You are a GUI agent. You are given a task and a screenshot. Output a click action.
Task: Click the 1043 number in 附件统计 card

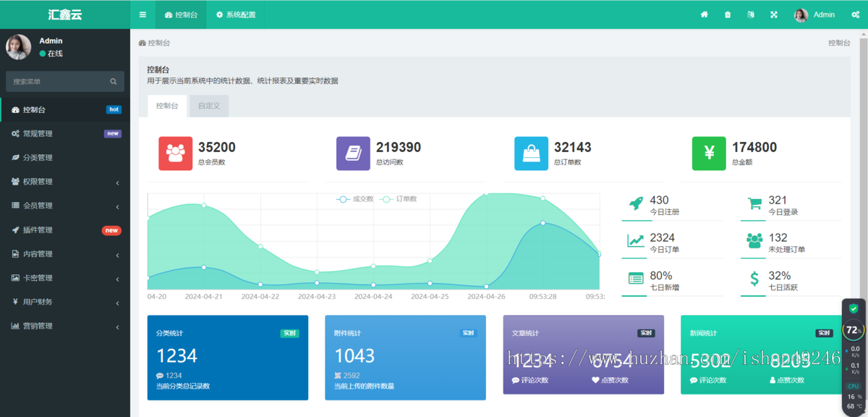[x=354, y=355]
